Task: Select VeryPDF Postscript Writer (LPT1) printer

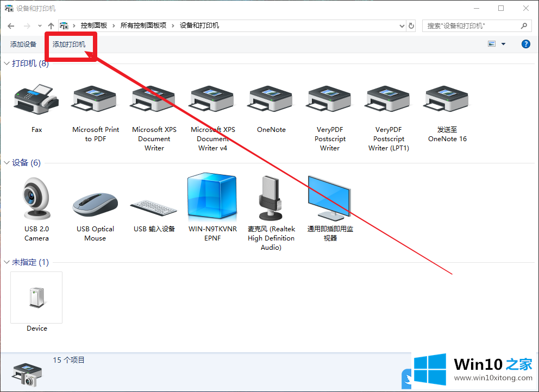Action: coord(388,99)
